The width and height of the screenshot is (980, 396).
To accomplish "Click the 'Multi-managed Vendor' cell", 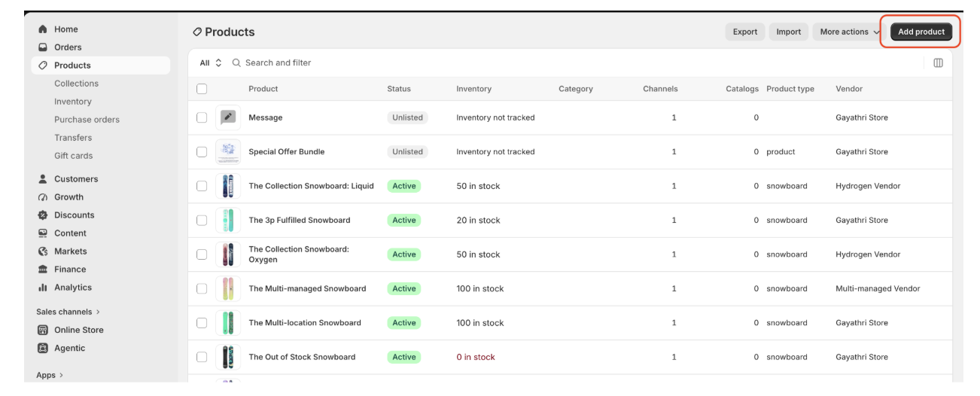I will pos(878,288).
